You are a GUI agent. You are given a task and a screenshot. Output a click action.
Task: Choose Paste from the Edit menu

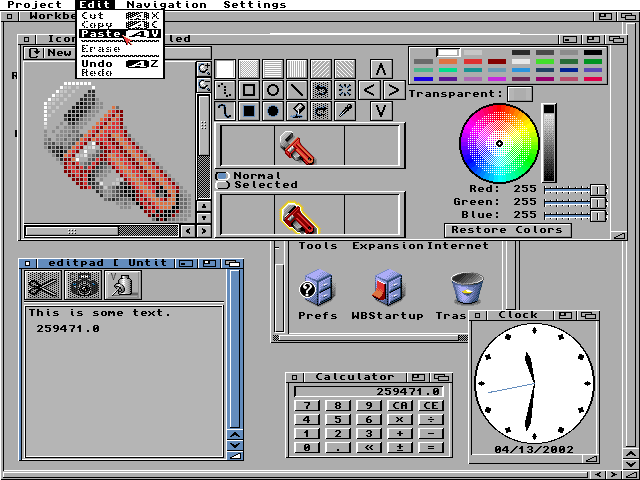pyautogui.click(x=100, y=34)
